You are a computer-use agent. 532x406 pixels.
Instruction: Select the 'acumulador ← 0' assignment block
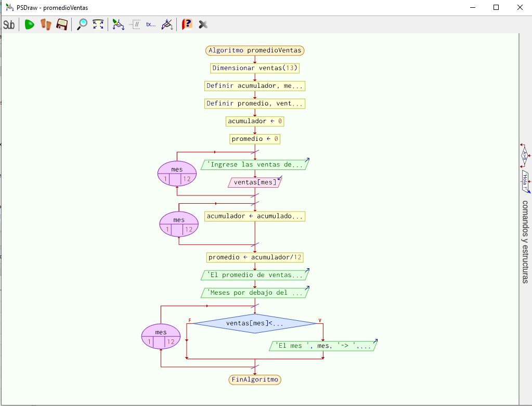[255, 121]
